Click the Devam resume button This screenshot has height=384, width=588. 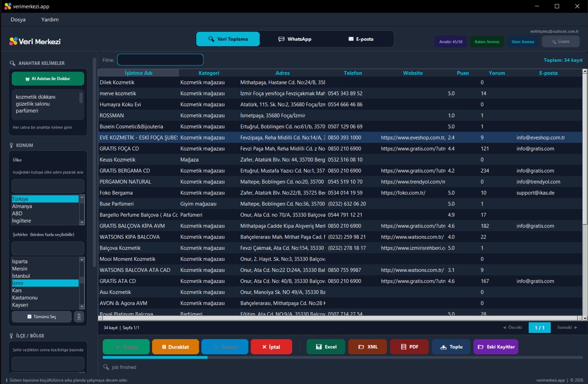pyautogui.click(x=225, y=347)
